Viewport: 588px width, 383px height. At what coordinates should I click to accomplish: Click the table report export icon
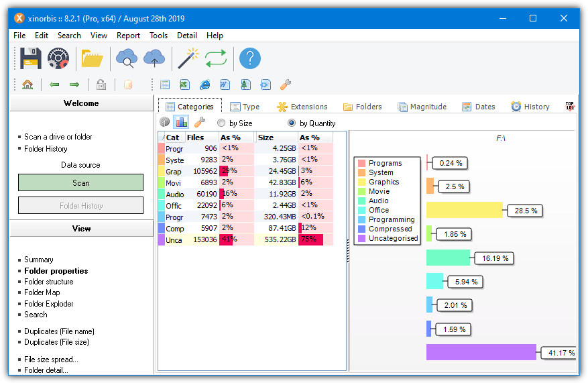click(x=165, y=85)
